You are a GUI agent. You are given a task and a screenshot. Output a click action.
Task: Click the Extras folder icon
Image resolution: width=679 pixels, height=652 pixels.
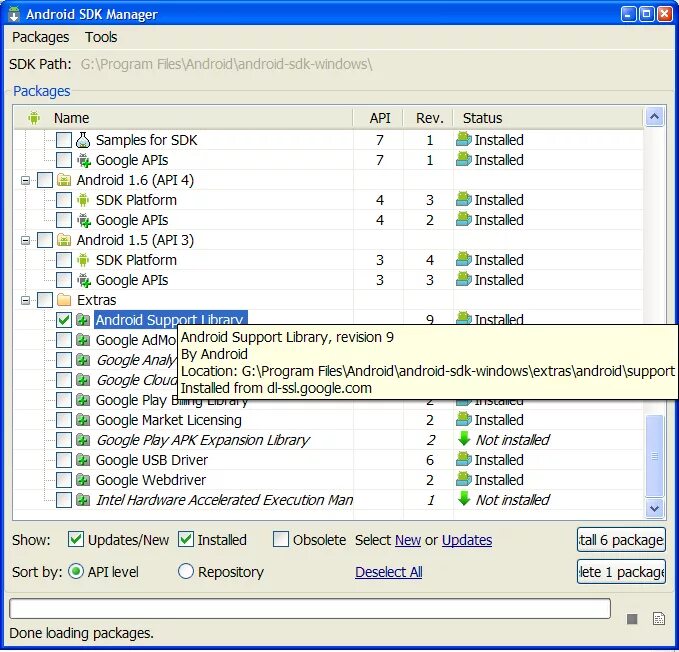coord(64,300)
